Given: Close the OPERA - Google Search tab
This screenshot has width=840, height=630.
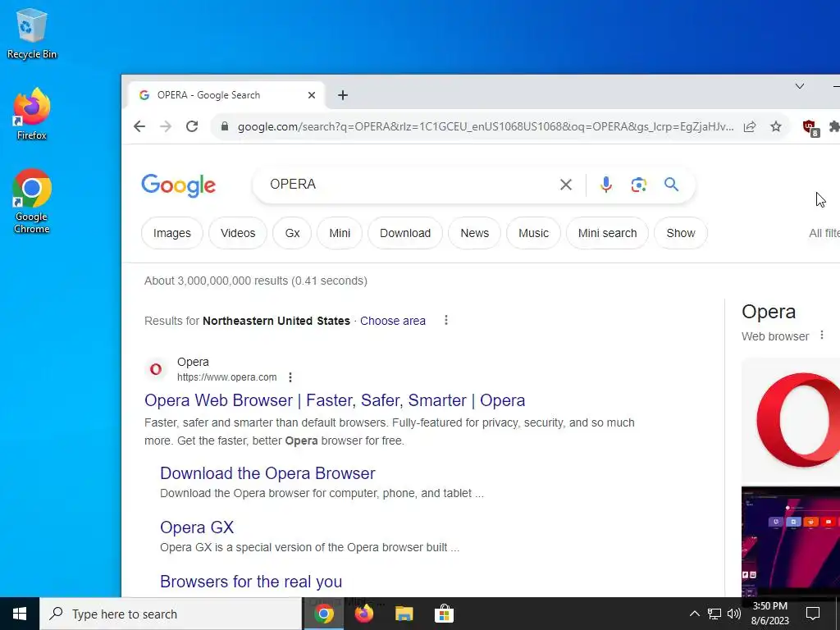Looking at the screenshot, I should click(311, 95).
